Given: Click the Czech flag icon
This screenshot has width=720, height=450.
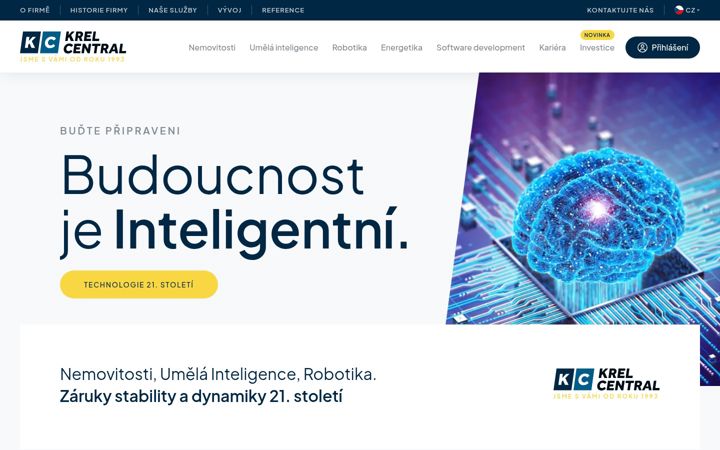Looking at the screenshot, I should (679, 10).
